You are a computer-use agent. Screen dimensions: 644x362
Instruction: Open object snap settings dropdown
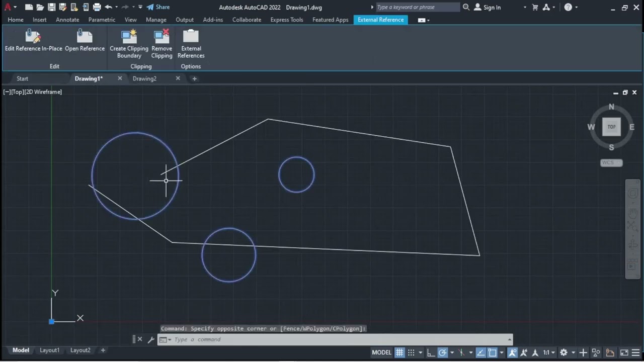tap(502, 352)
